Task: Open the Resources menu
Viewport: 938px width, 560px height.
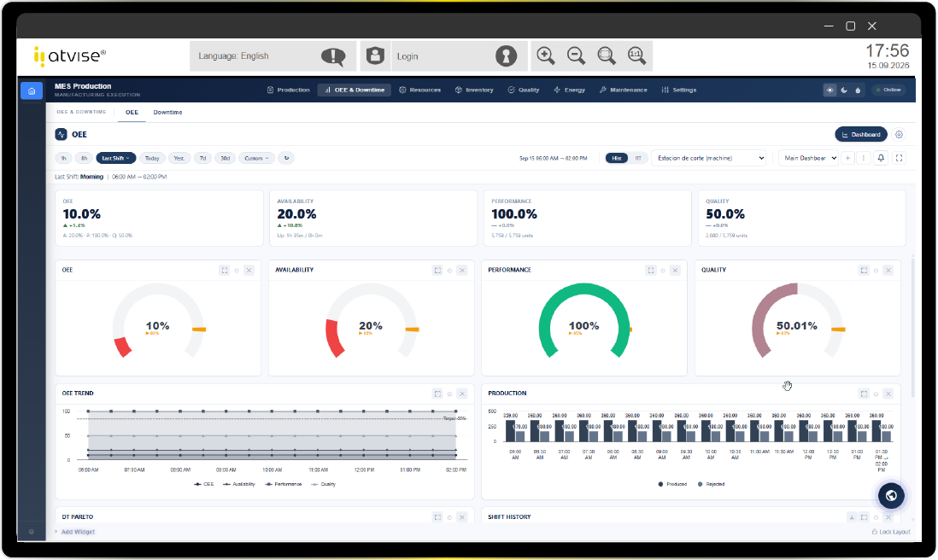Action: tap(420, 90)
